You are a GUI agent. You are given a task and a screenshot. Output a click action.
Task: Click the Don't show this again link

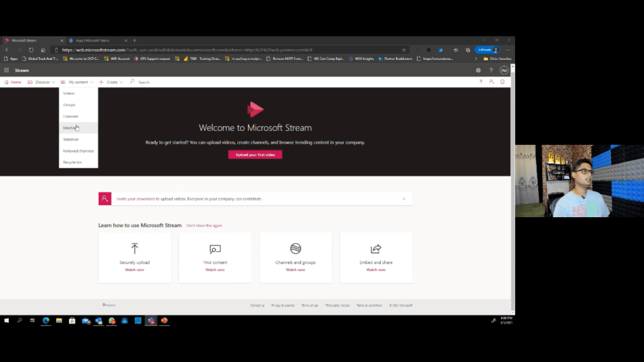click(204, 225)
